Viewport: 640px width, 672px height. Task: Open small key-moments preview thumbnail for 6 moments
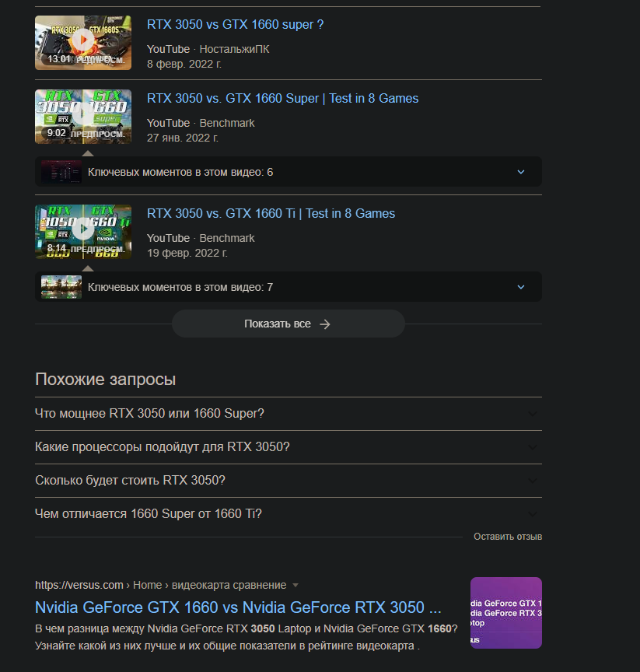click(61, 172)
